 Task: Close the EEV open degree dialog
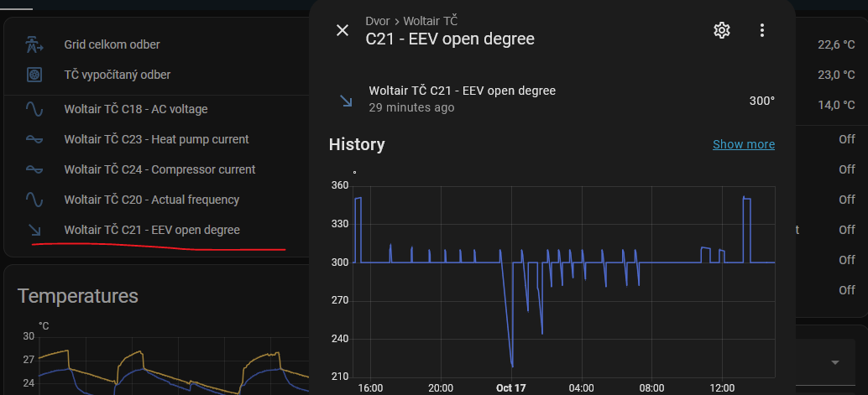pos(342,31)
